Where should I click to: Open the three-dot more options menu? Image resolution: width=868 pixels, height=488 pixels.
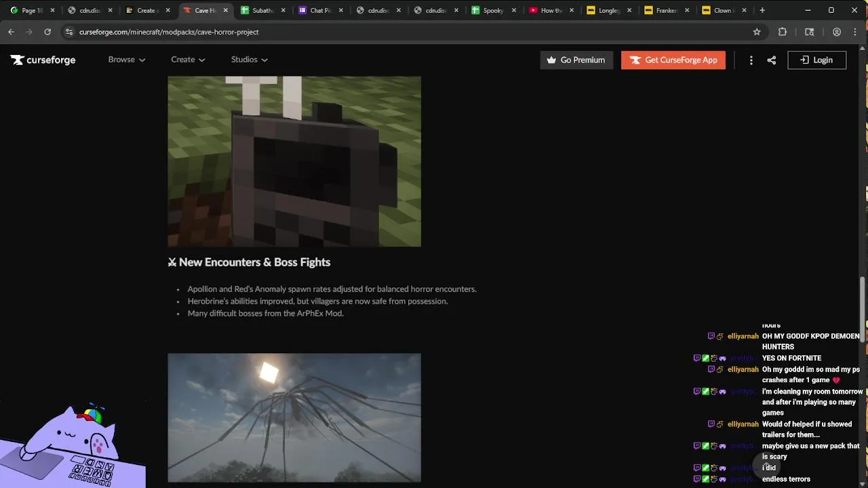coord(751,60)
